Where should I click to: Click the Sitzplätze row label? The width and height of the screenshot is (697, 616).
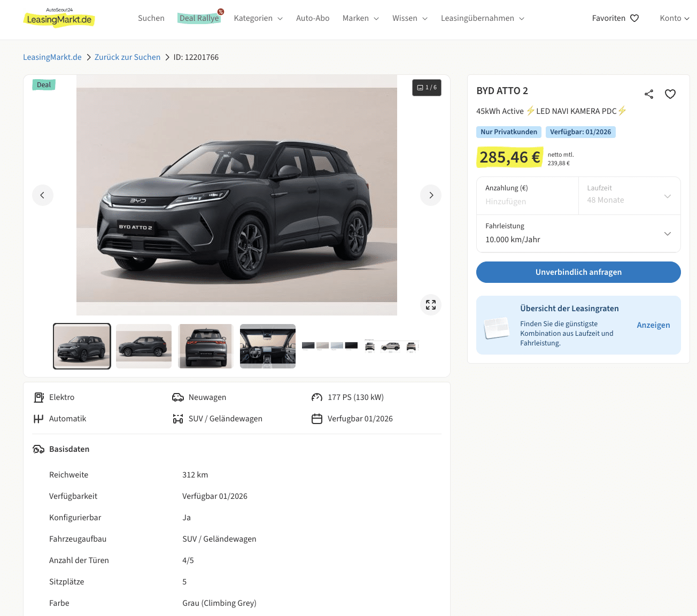click(x=66, y=582)
